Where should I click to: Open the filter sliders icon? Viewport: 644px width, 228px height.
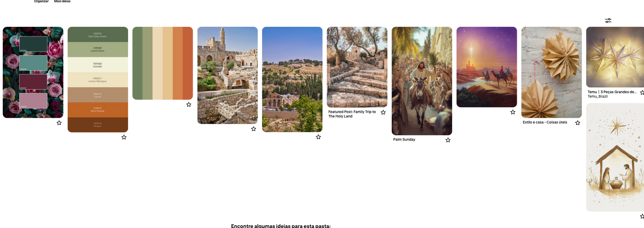pyautogui.click(x=608, y=20)
